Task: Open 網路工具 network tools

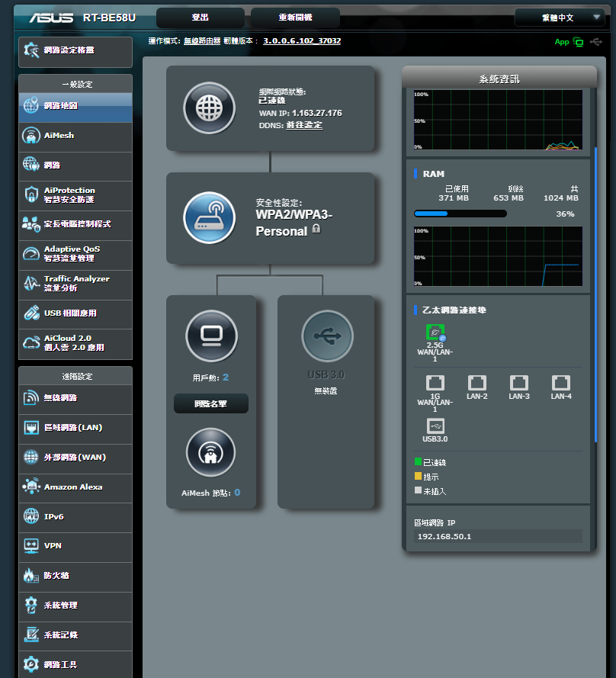Action: coord(75,664)
